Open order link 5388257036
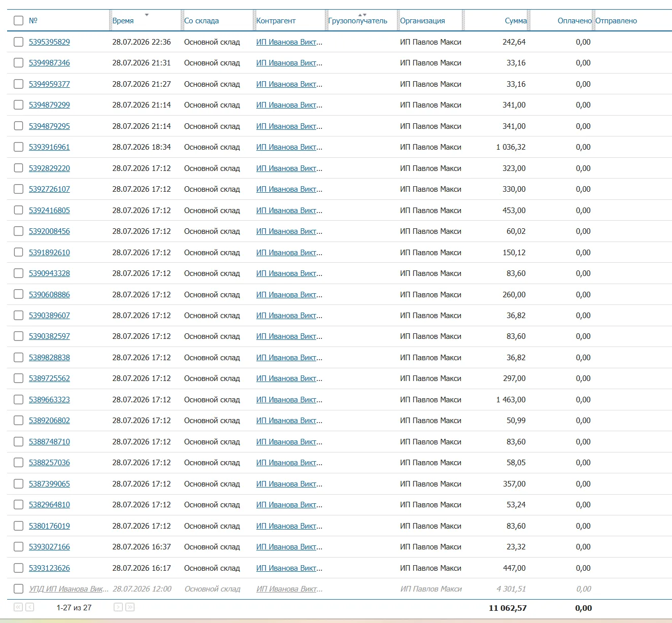Image resolution: width=672 pixels, height=623 pixels. [x=49, y=463]
